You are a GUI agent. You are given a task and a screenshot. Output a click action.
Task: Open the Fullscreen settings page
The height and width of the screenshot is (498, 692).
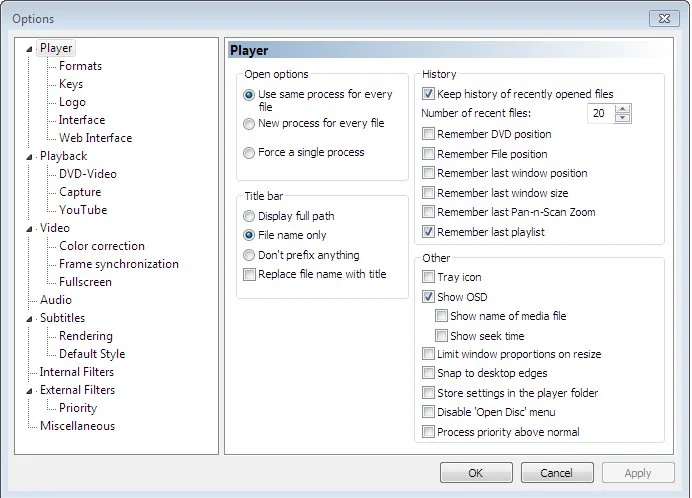click(85, 282)
